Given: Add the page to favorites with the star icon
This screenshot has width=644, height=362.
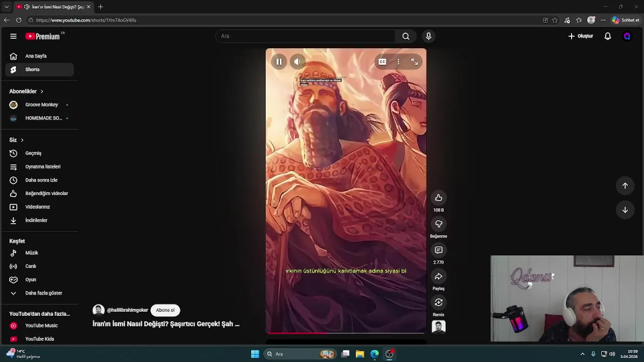Looking at the screenshot, I should coord(555,20).
